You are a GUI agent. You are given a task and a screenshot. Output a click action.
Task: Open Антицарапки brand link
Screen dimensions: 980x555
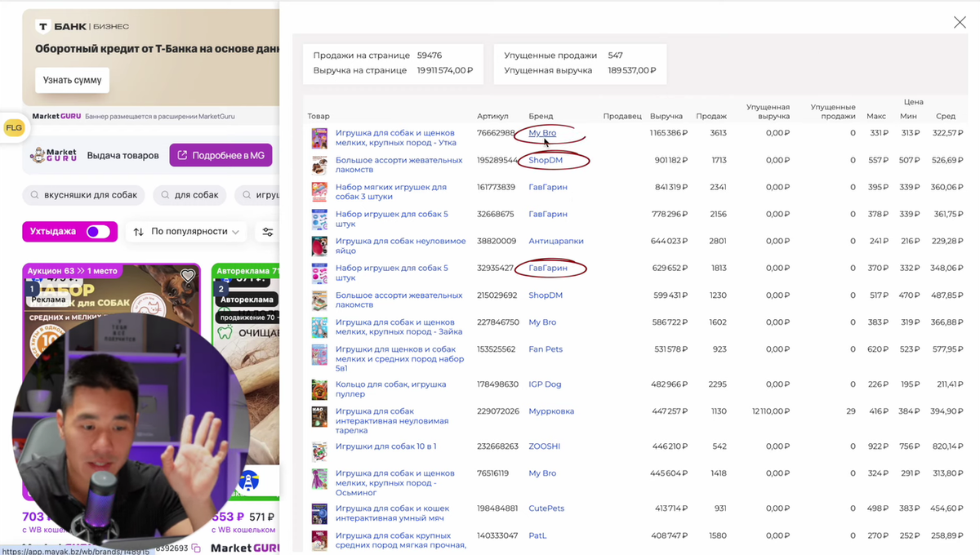555,241
